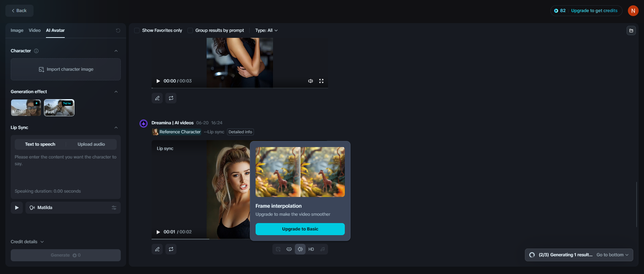The image size is (644, 274).
Task: Open the 00:03 video in fullscreen
Action: pyautogui.click(x=321, y=81)
